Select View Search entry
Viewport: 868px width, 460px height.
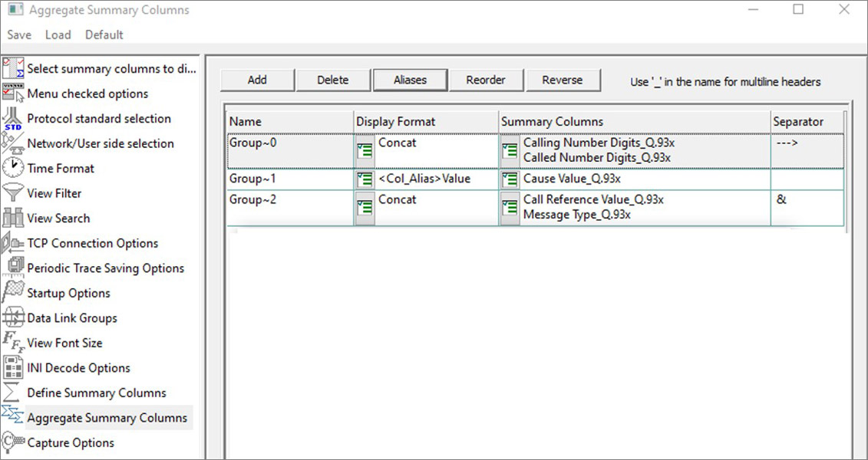[58, 219]
